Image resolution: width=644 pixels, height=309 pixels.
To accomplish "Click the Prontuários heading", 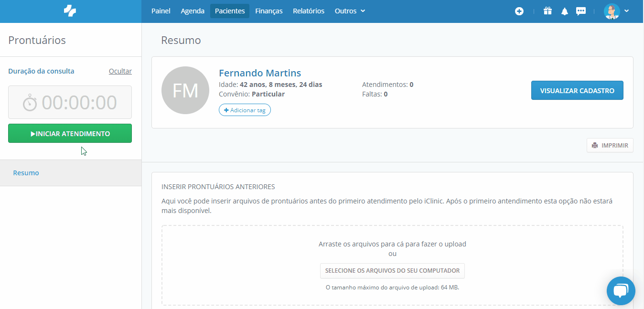I will click(x=37, y=40).
